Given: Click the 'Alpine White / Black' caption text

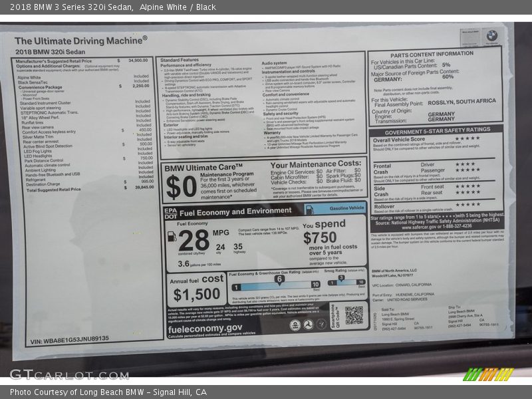Looking at the screenshot, I should click(x=178, y=7).
